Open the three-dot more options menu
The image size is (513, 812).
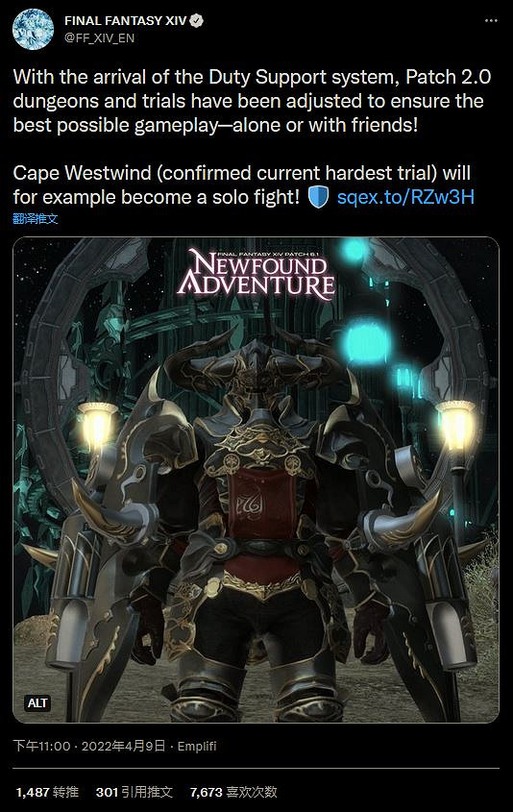(491, 21)
